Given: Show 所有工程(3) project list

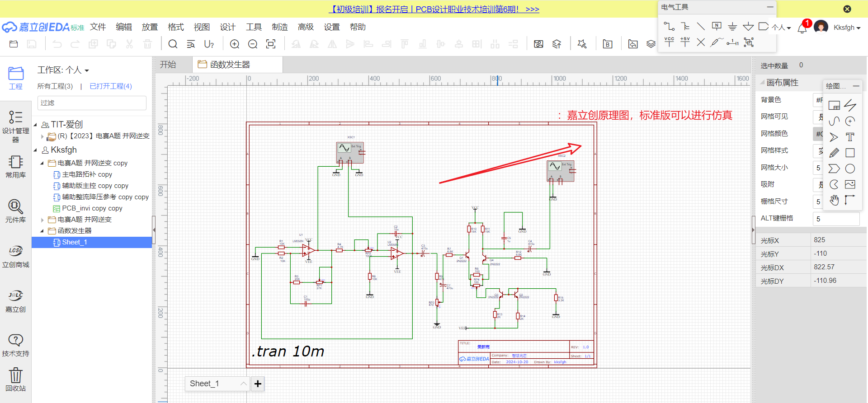Looking at the screenshot, I should click(x=55, y=86).
